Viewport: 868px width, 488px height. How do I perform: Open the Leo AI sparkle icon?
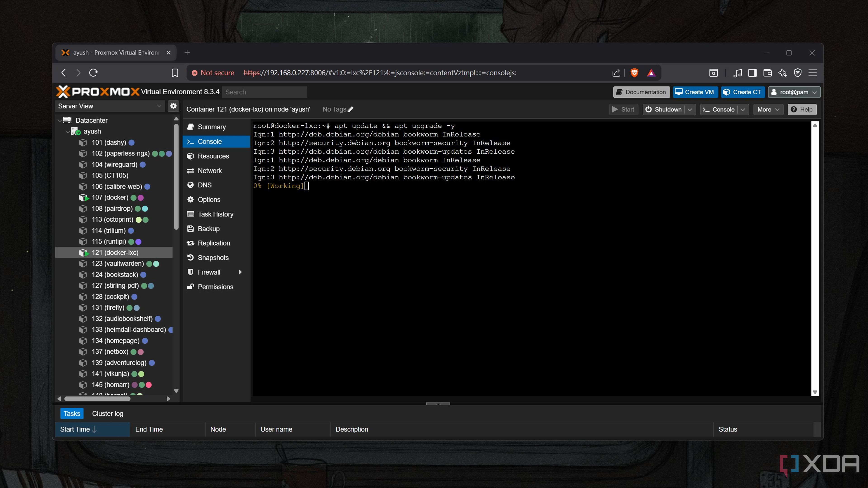782,73
